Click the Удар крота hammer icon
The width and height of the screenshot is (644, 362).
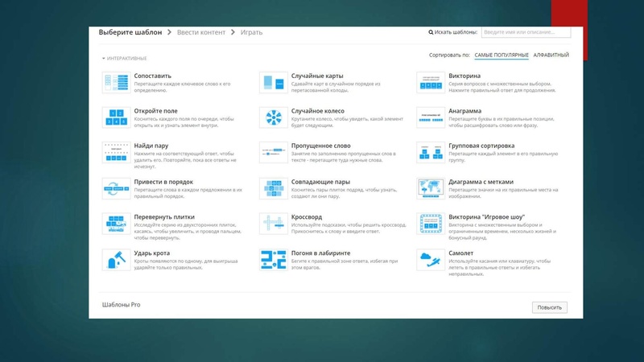115,258
